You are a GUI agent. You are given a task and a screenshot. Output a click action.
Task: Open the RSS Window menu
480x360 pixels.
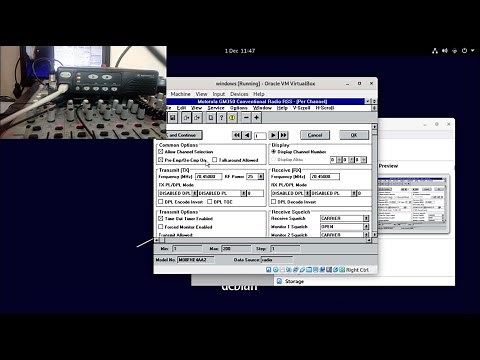pyautogui.click(x=262, y=108)
